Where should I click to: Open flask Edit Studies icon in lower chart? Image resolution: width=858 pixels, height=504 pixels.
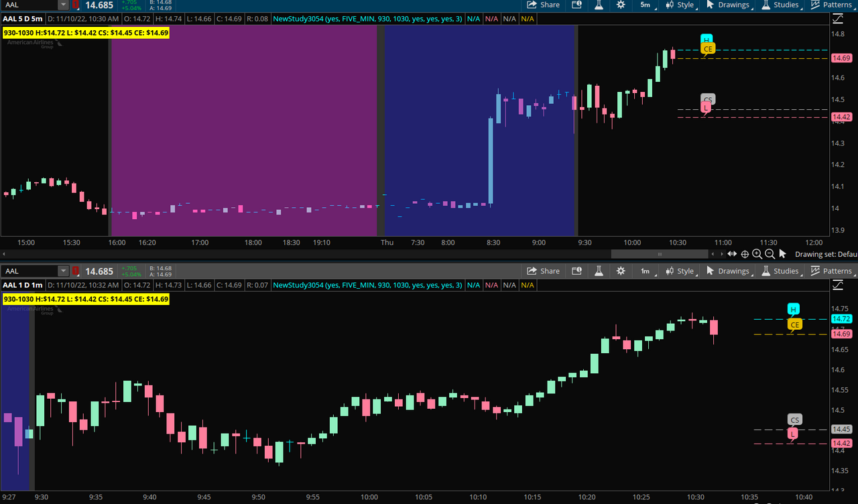(599, 271)
